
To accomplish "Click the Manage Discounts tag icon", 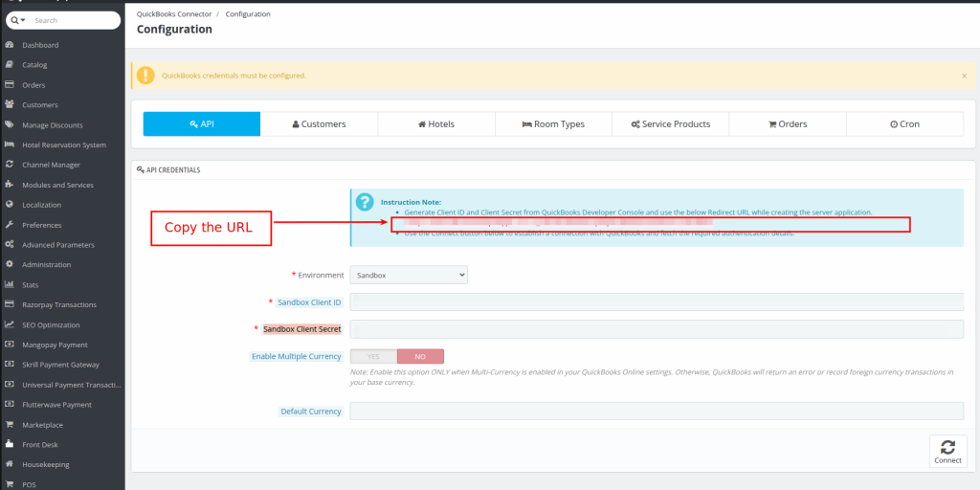I will (x=10, y=125).
